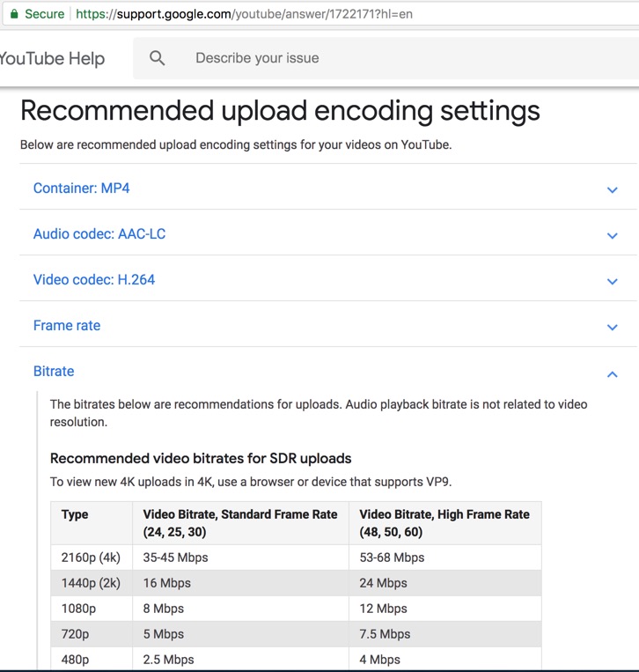Expand the Container: MP4 chevron
Image resolution: width=639 pixels, height=672 pixels.
pos(612,189)
